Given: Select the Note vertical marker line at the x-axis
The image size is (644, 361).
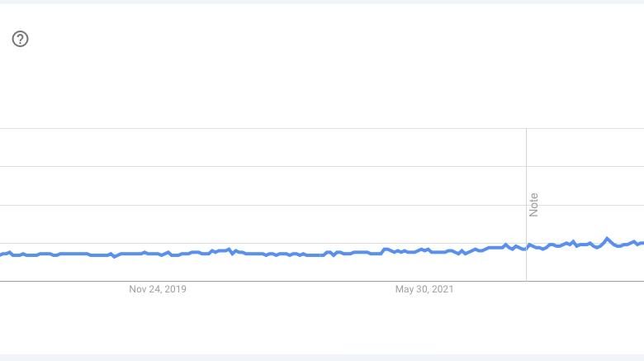Looking at the screenshot, I should [526, 281].
